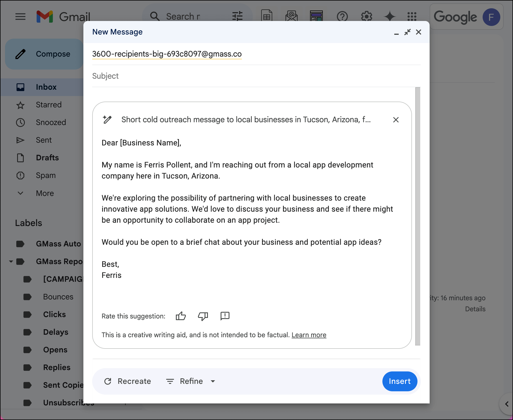Open search filter options icon
Screen dimensions: 513x420
click(237, 16)
